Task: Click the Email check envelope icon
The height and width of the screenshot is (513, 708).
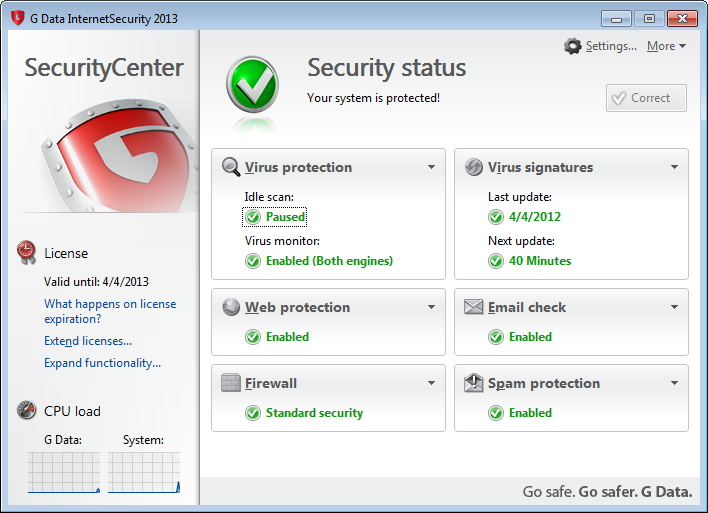Action: tap(474, 308)
